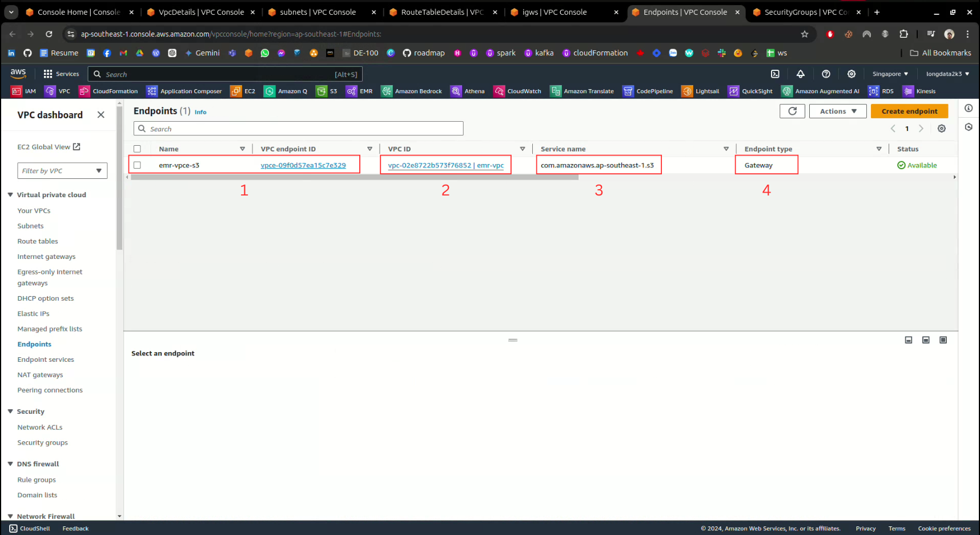Image resolution: width=980 pixels, height=535 pixels.
Task: Open the Services grid menu
Action: (61, 74)
